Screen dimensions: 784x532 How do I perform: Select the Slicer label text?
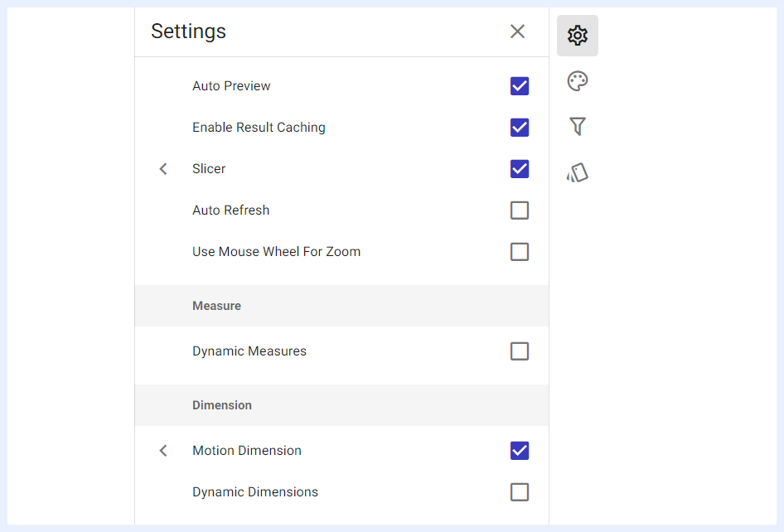tap(209, 169)
